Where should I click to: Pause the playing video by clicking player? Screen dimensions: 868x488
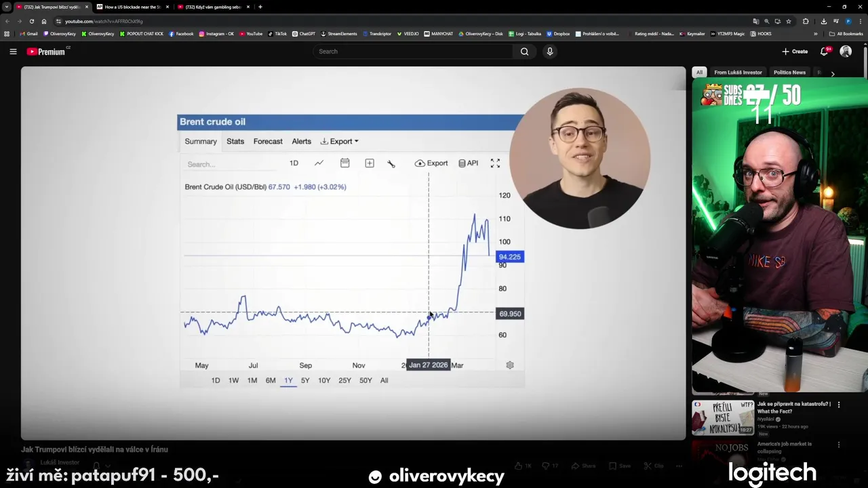(353, 253)
